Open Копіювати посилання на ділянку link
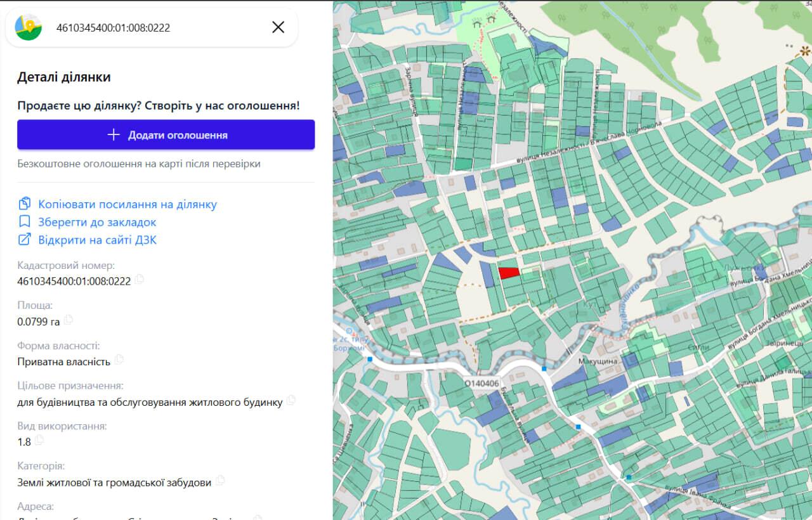The height and width of the screenshot is (520, 812). click(x=127, y=204)
